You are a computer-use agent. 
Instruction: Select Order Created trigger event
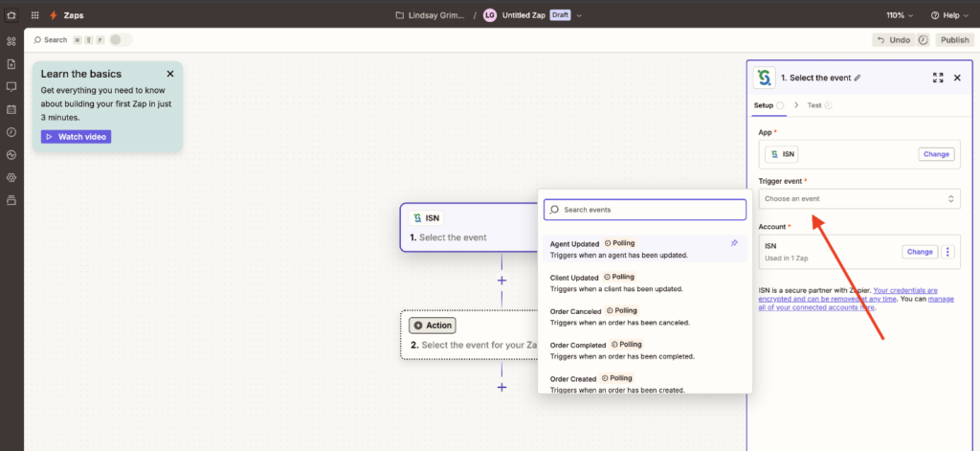[x=644, y=383]
